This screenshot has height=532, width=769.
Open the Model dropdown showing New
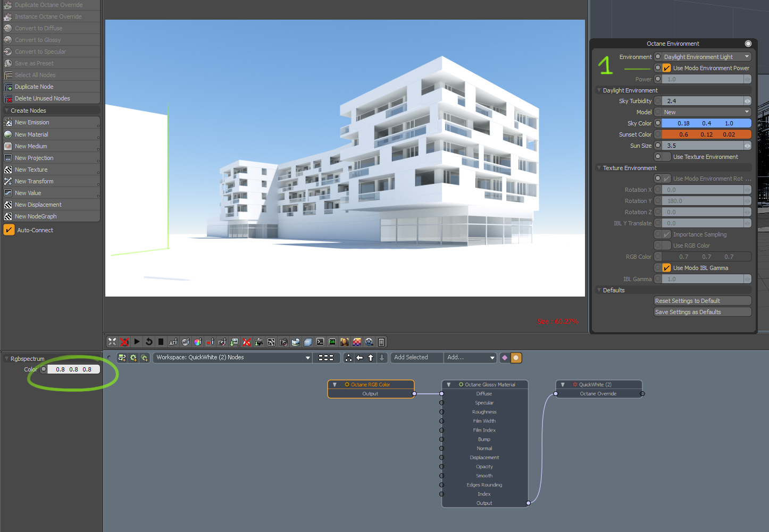click(707, 112)
